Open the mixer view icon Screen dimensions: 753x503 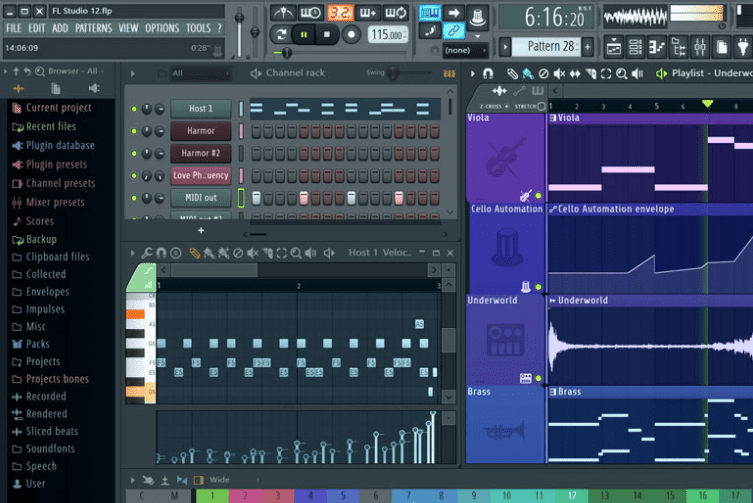click(700, 47)
